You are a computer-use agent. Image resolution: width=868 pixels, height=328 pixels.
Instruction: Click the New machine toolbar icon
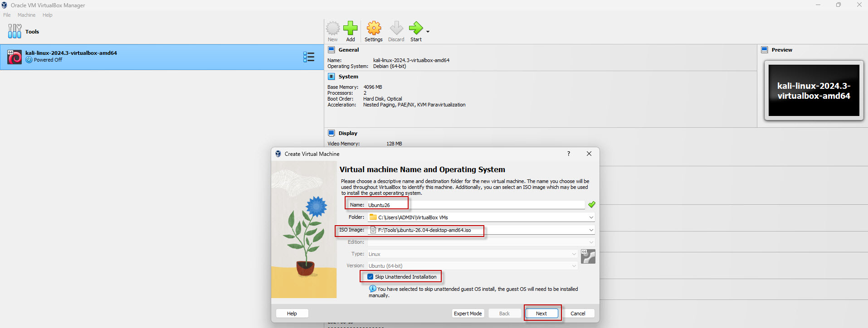(x=333, y=28)
